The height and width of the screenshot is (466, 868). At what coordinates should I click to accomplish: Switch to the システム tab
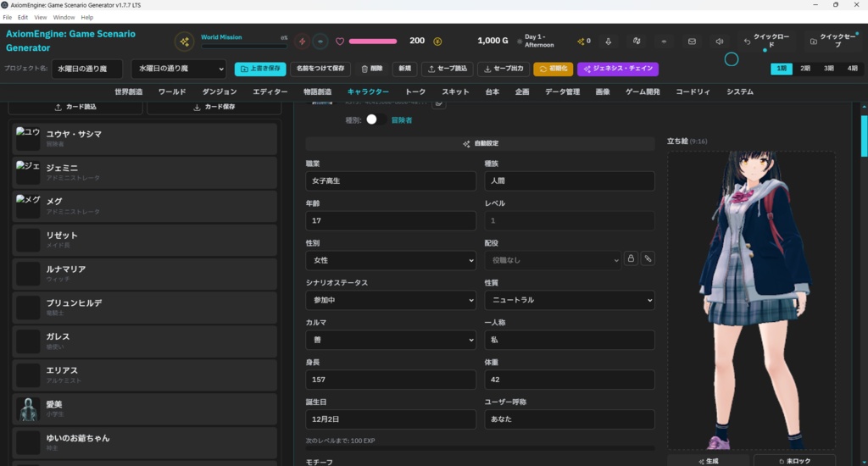point(740,92)
